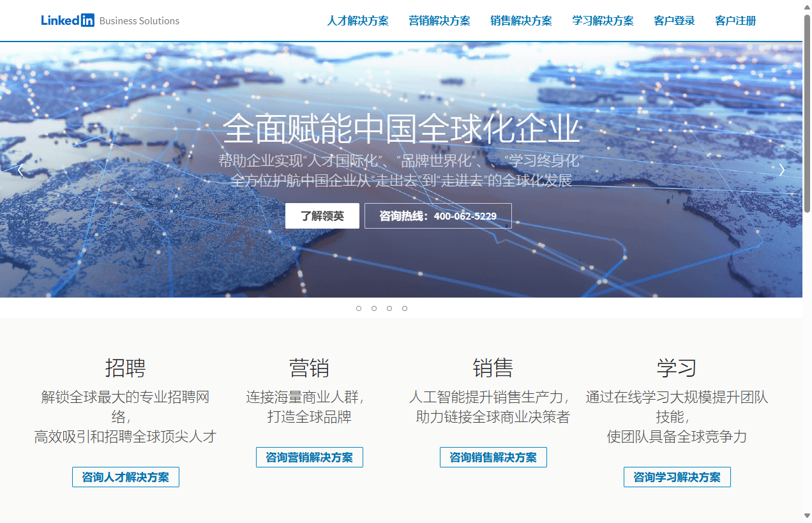Click 客户登录 in the navigation

click(674, 20)
